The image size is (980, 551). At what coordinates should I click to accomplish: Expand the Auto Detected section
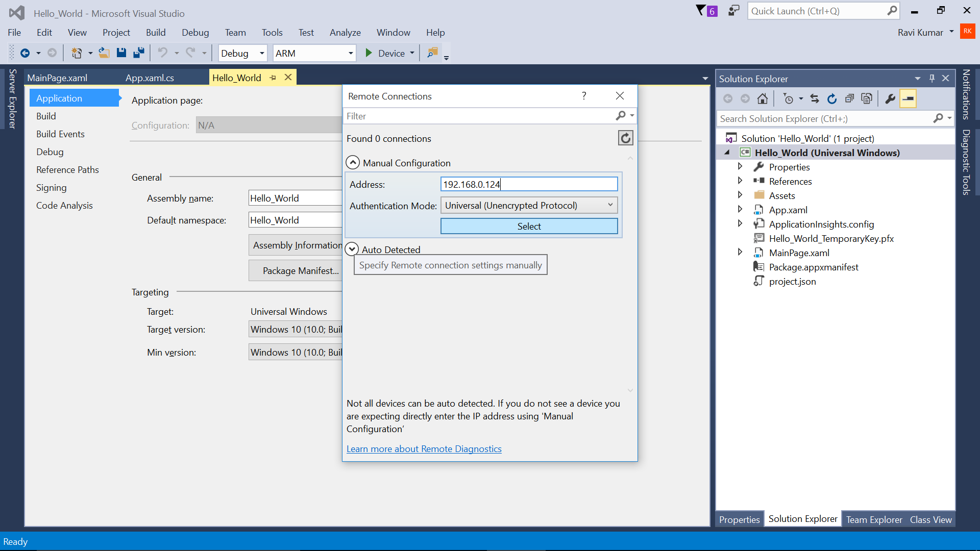pos(352,249)
